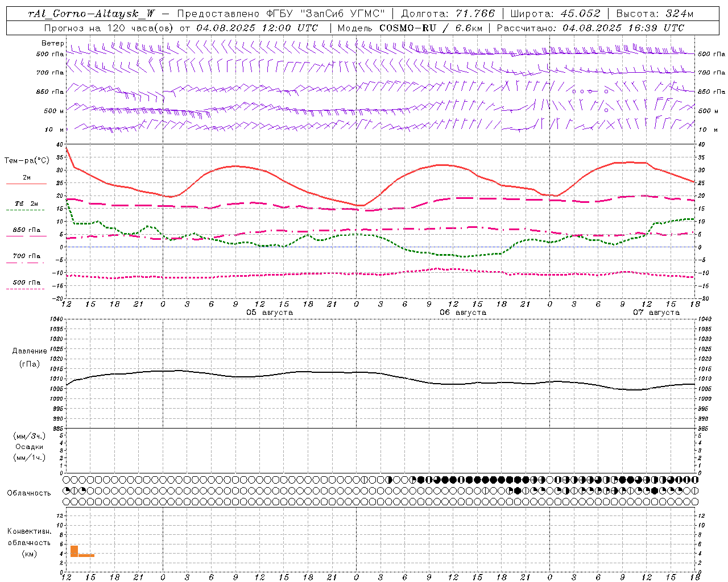
Task: Click the 06 августа date label
Action: coord(463,313)
